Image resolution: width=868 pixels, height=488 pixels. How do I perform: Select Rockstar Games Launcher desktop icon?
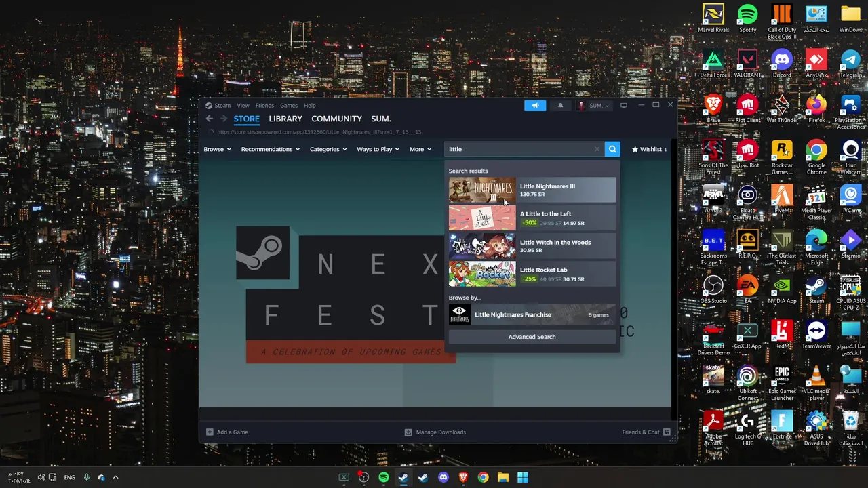pos(782,157)
